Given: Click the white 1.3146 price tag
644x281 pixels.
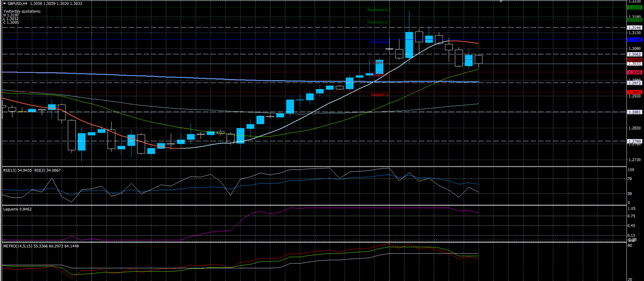Looking at the screenshot, I should pyautogui.click(x=635, y=28).
